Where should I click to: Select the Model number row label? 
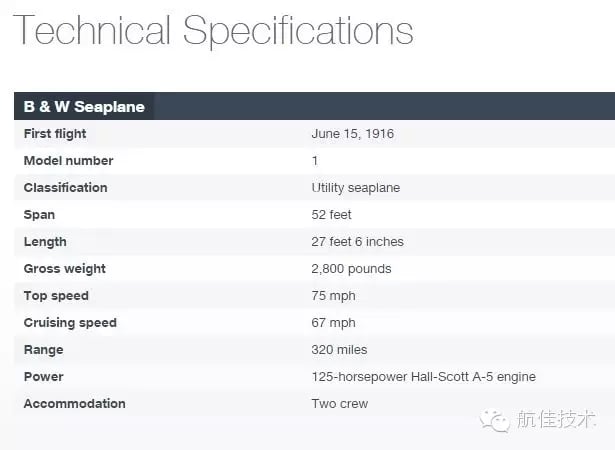[69, 161]
